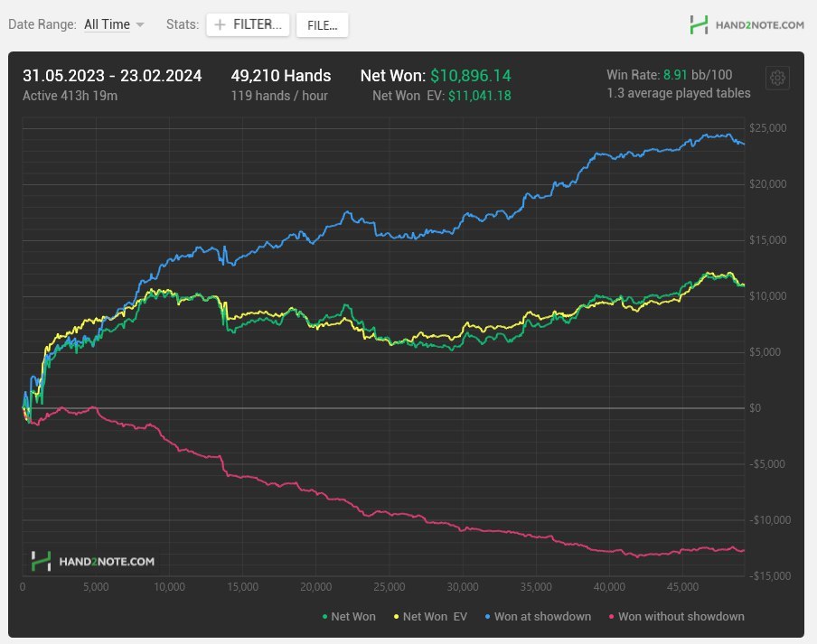The image size is (817, 644).
Task: Click the 15,000 x-axis label
Action: (x=242, y=587)
